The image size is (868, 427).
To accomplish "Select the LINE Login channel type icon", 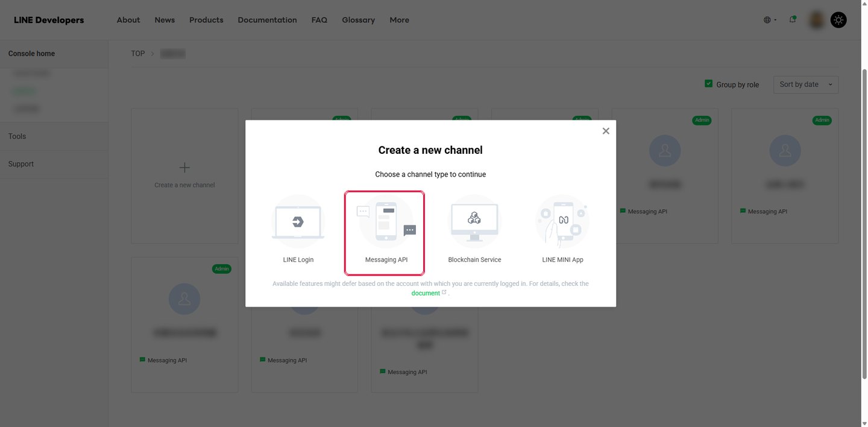I will [298, 221].
